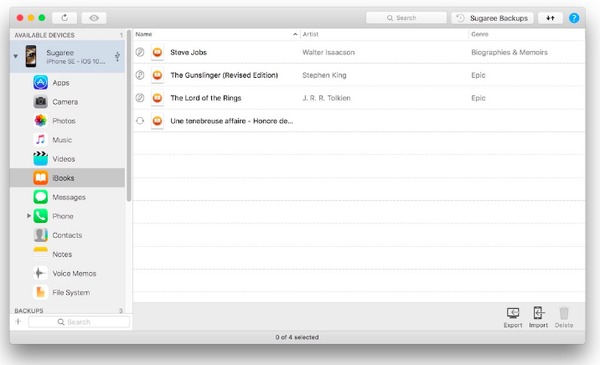Expand the Phone disclosure triangle
The width and height of the screenshot is (600, 365).
tap(28, 216)
